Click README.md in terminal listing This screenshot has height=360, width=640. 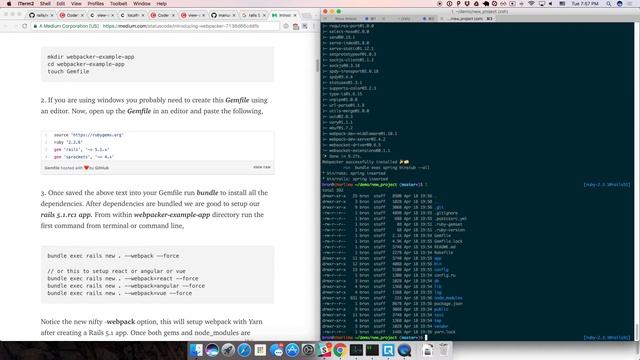tap(444, 247)
